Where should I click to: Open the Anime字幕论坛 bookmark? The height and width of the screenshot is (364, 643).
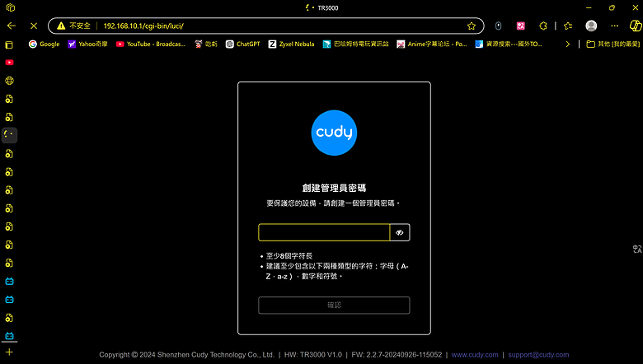tap(432, 44)
